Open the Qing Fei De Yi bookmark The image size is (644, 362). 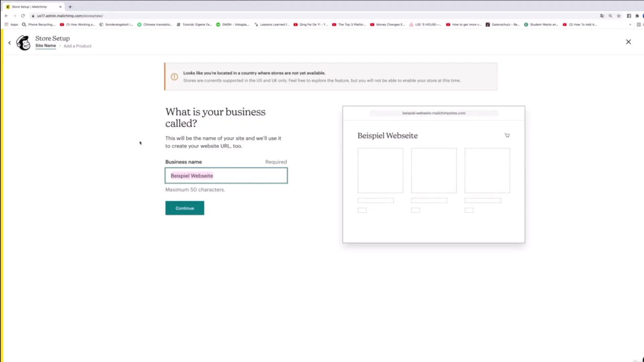pyautogui.click(x=311, y=24)
